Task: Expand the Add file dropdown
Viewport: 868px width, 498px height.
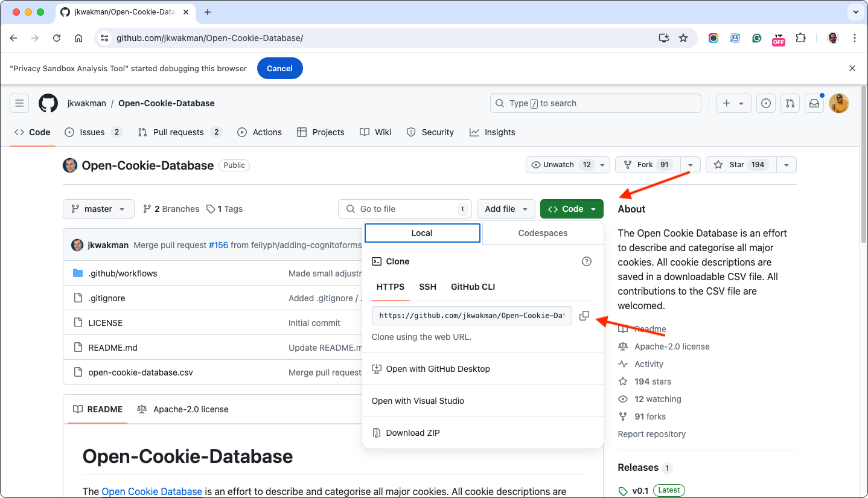Action: point(506,209)
